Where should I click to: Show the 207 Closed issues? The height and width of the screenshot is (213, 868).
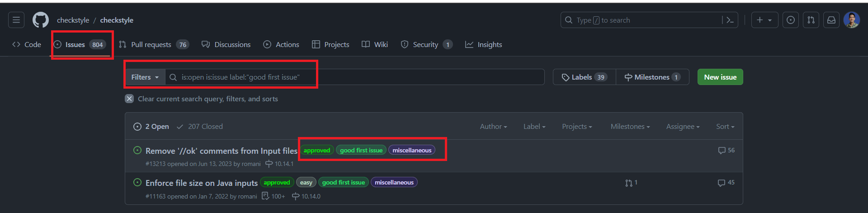tap(200, 127)
